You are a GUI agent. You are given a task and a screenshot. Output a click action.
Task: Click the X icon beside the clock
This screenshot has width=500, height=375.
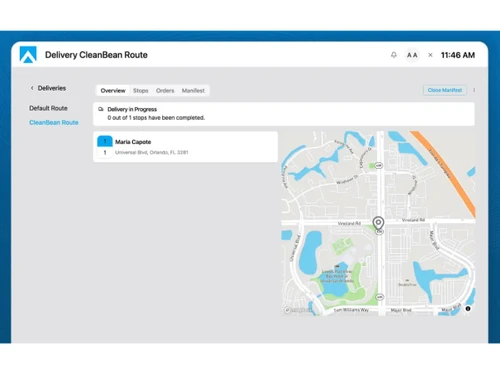tap(430, 55)
